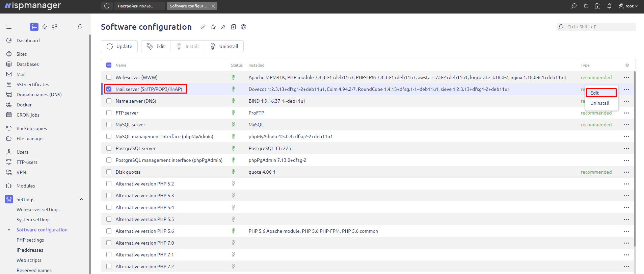Open Databases in the sidebar
Image resolution: width=644 pixels, height=274 pixels.
tap(28, 64)
